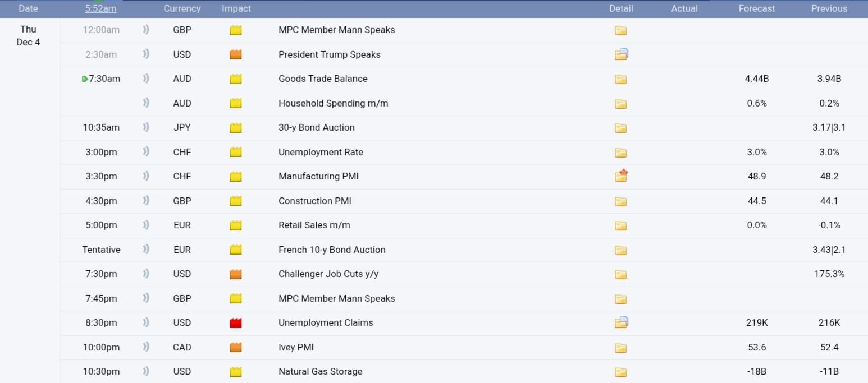Screen dimensions: 868x383
Task: Expand detail folder for Household Spending m/m
Action: 620,104
